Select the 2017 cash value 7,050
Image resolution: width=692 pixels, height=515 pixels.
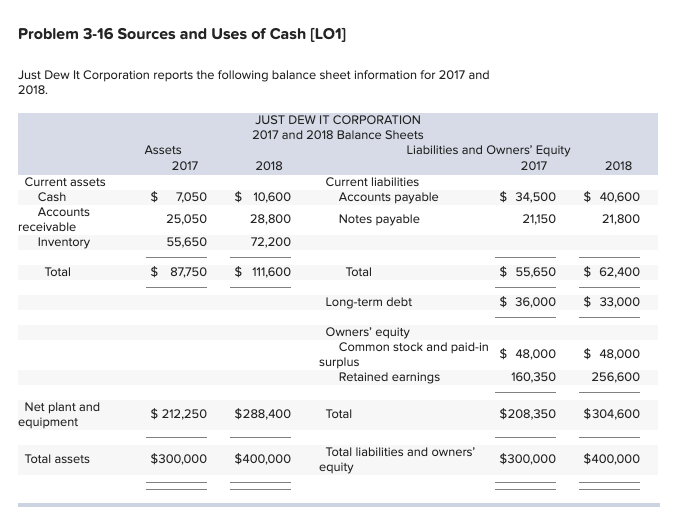(x=191, y=197)
